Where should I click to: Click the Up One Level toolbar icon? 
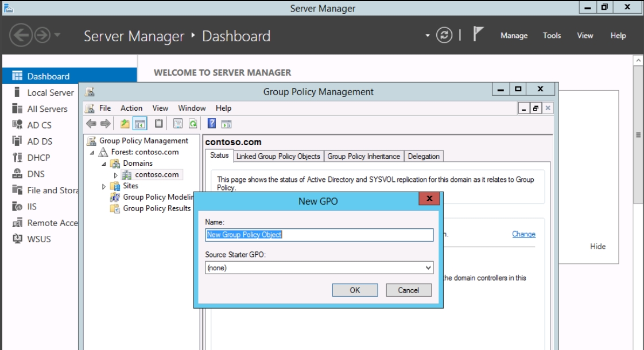(125, 123)
